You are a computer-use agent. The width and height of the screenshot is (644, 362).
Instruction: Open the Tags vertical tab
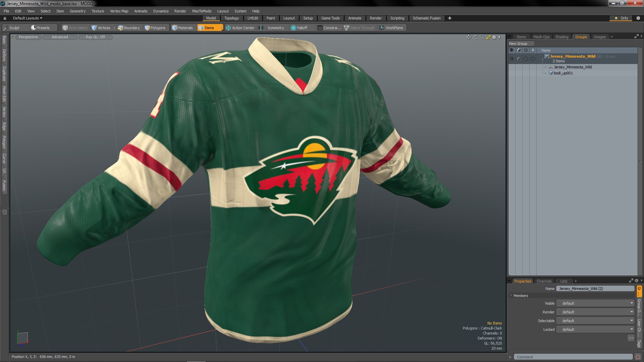639,344
